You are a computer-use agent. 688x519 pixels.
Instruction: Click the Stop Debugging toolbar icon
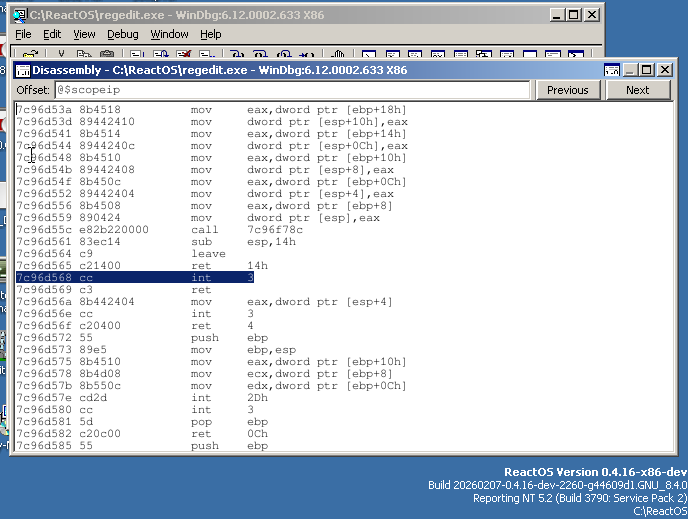click(184, 56)
